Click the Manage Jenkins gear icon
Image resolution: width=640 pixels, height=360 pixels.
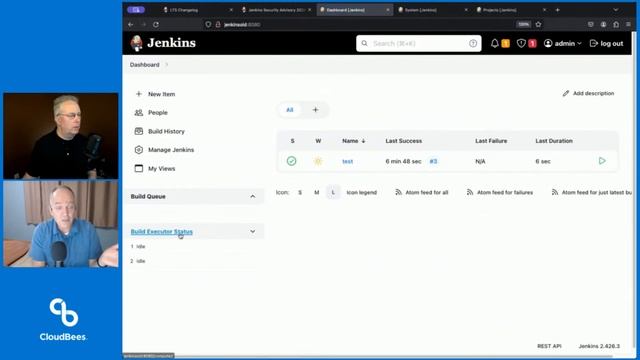[x=139, y=150]
